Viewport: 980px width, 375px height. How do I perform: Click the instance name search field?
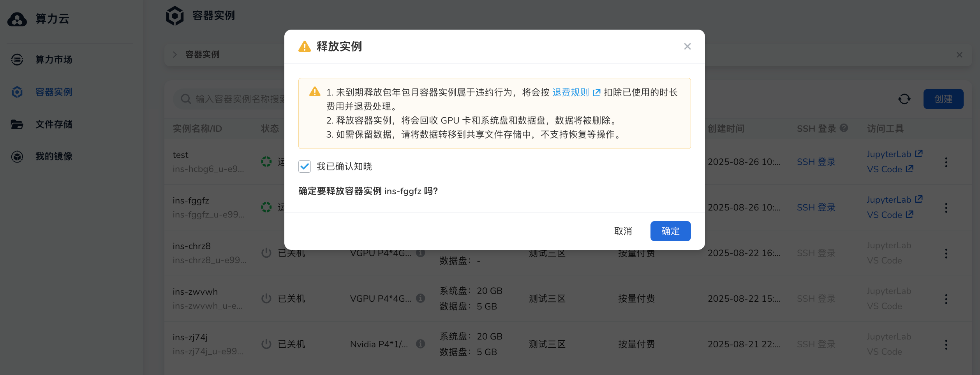pyautogui.click(x=238, y=99)
